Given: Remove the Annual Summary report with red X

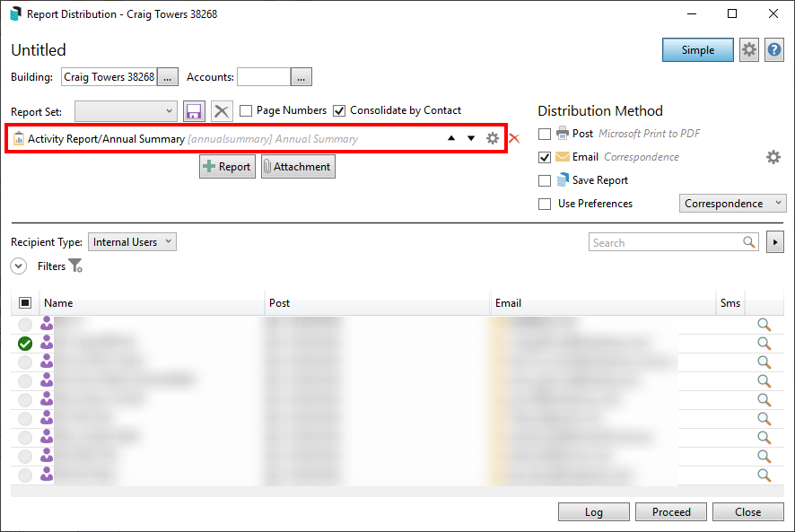Looking at the screenshot, I should click(x=514, y=138).
